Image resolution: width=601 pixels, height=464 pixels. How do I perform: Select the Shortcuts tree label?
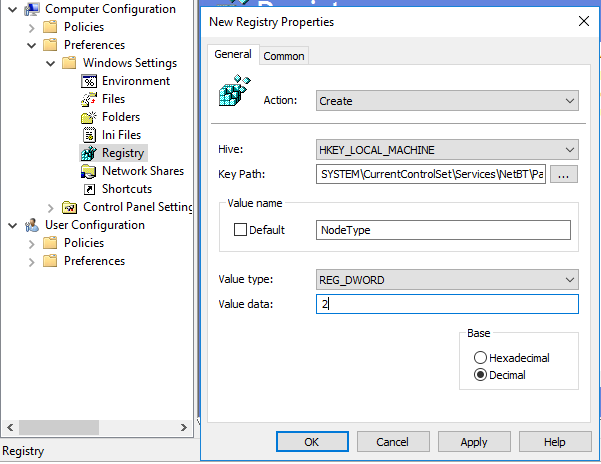(x=127, y=189)
